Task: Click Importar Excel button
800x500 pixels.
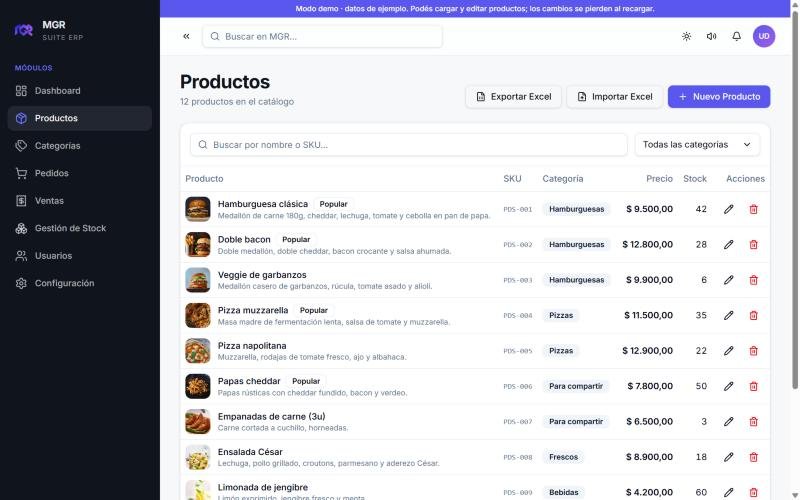Action: (615, 97)
